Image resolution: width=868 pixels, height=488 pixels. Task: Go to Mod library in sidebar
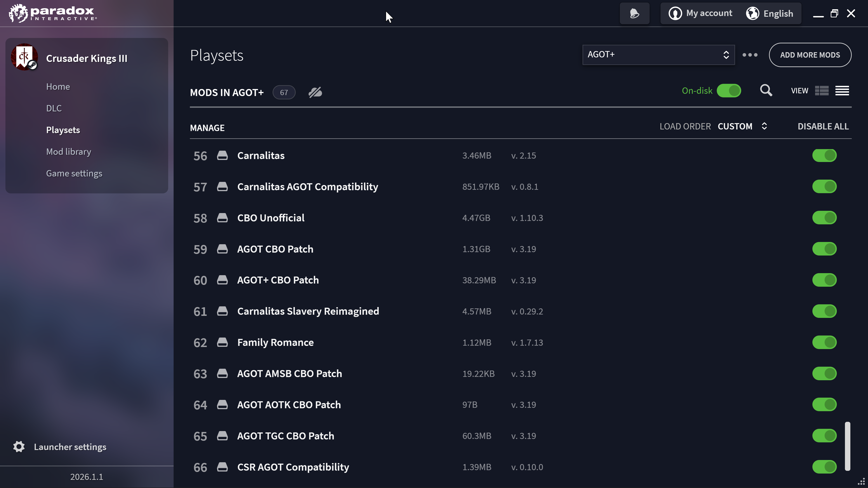pyautogui.click(x=69, y=152)
